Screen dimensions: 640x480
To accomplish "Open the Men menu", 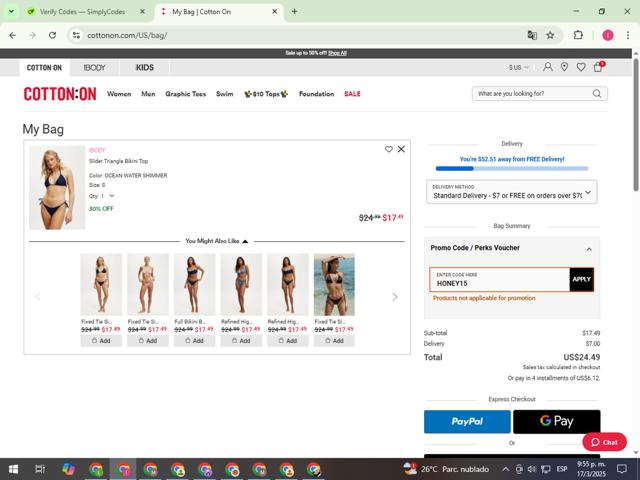I will [148, 94].
